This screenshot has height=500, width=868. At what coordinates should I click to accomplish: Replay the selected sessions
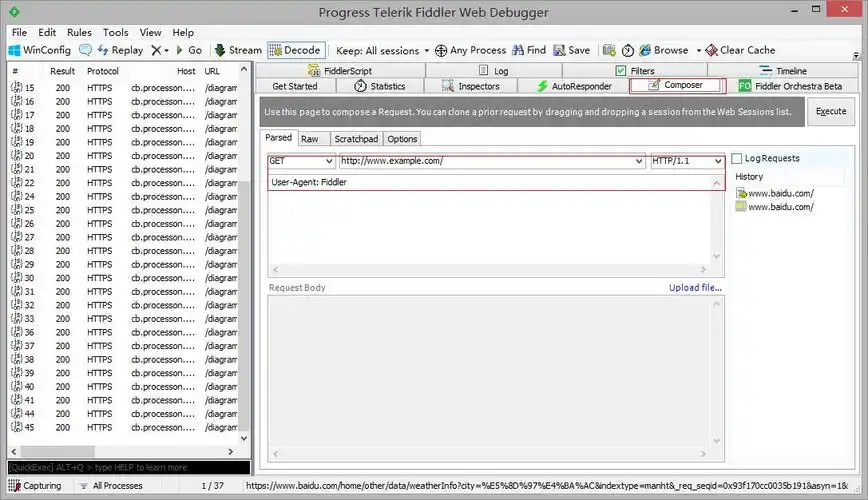[x=120, y=50]
